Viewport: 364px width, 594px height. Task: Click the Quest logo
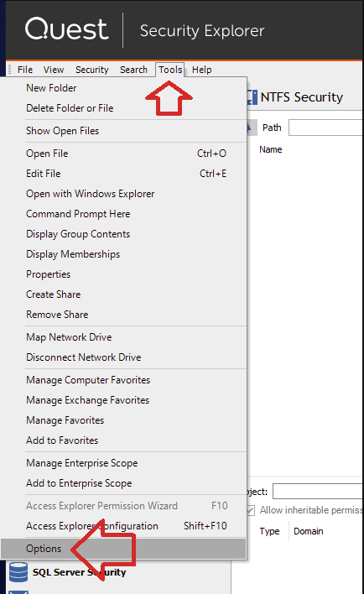pos(66,29)
